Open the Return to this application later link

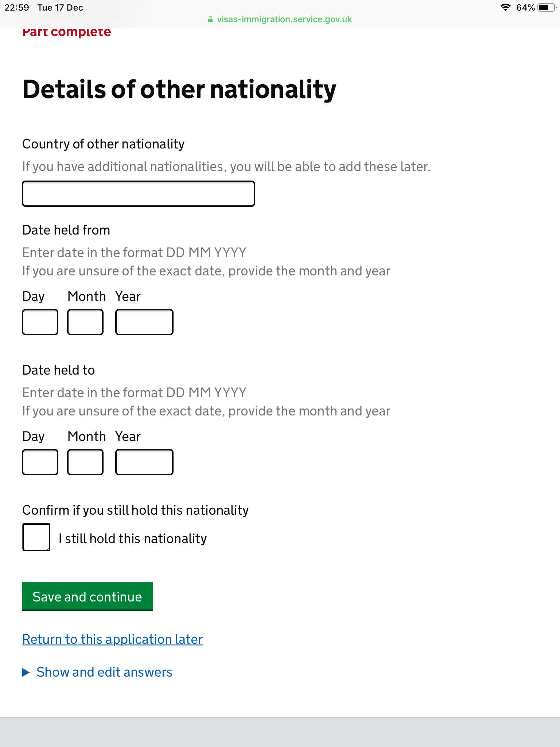tap(112, 639)
